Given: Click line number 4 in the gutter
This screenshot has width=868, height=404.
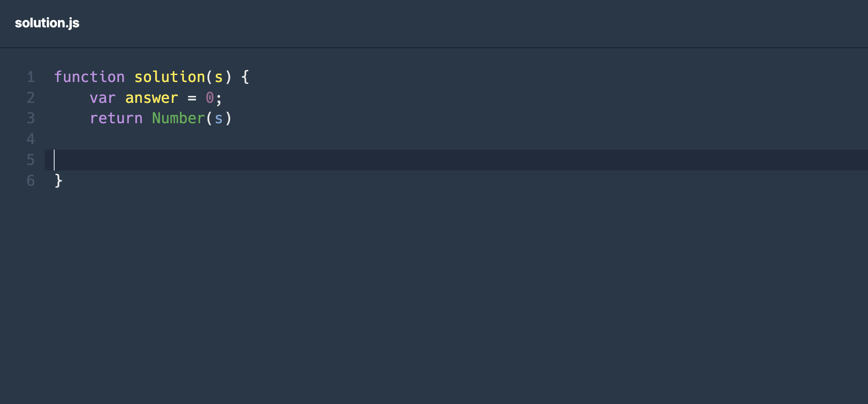Looking at the screenshot, I should click(31, 139).
